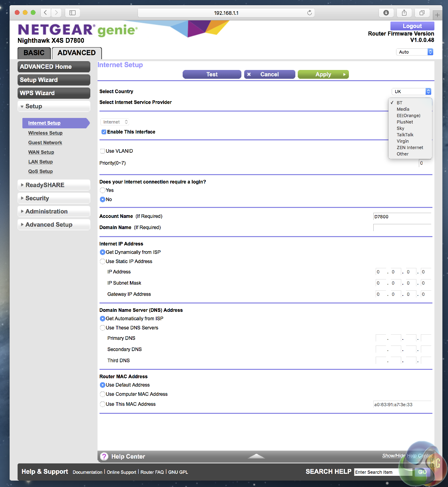Select Use Static IP Address
Screen dimensions: 448x487
103,261
